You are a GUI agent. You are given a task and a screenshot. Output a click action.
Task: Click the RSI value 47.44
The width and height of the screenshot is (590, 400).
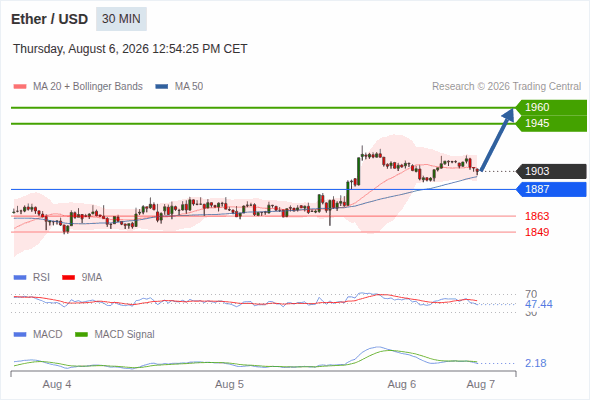(x=539, y=304)
